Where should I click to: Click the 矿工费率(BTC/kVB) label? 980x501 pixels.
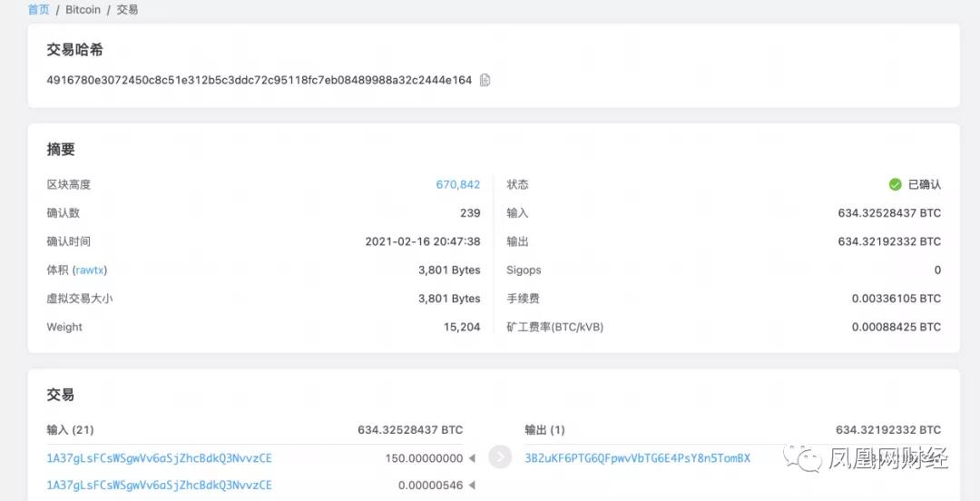tap(555, 327)
